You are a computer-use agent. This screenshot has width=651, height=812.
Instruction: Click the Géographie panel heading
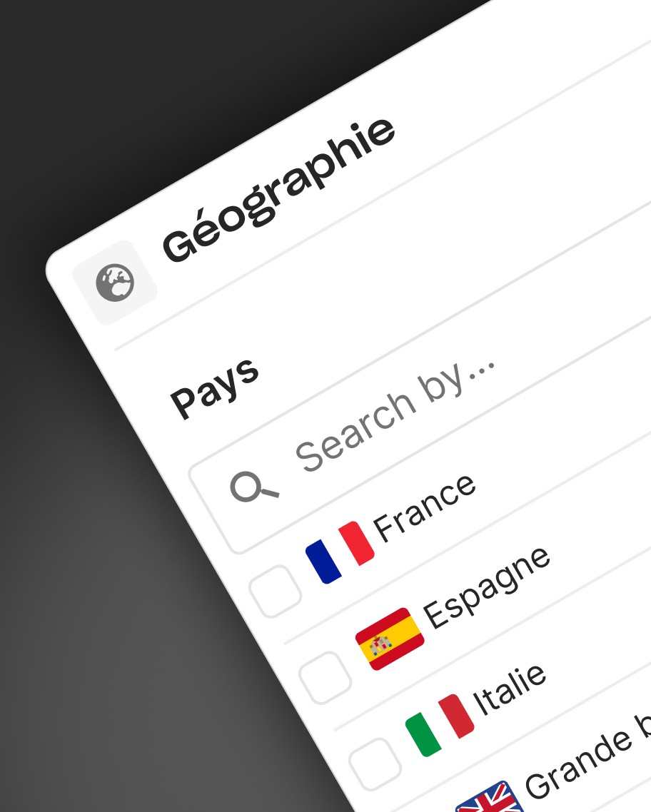(278, 190)
